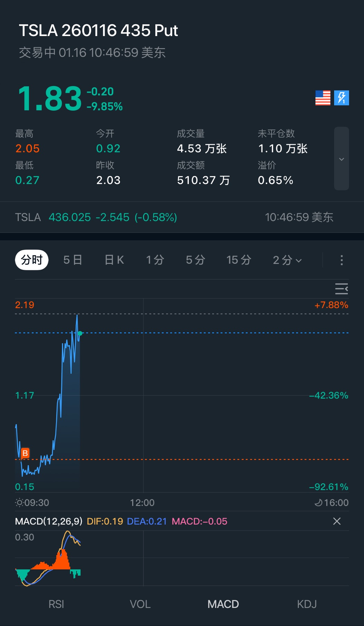Tap the -92.61% lower axis label
364x626 pixels.
[328, 487]
